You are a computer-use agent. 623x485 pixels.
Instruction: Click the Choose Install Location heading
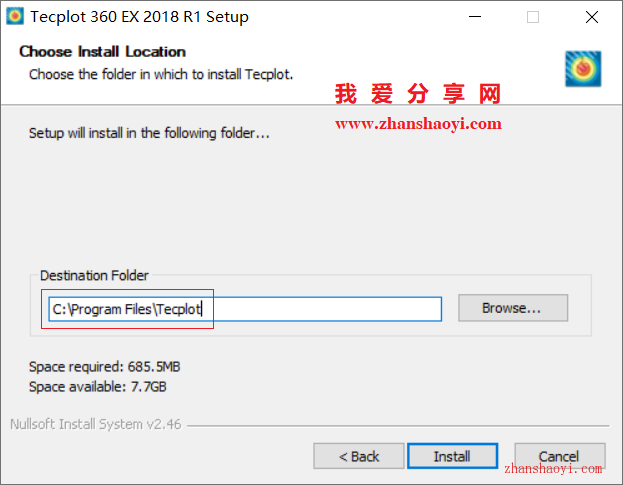[x=103, y=52]
